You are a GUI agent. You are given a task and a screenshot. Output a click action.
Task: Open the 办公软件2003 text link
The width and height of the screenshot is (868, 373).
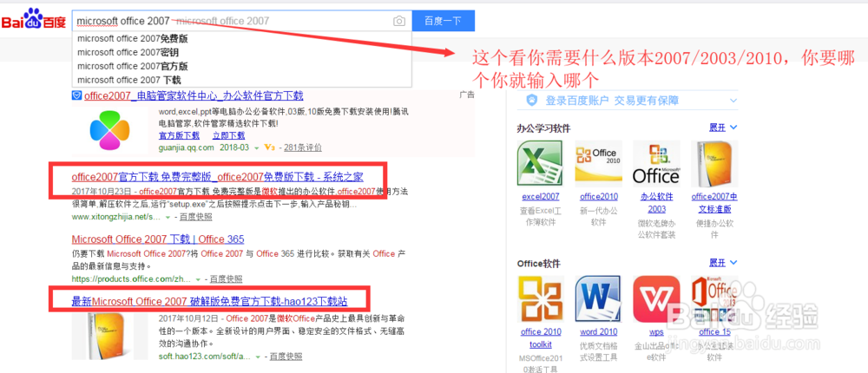point(656,203)
